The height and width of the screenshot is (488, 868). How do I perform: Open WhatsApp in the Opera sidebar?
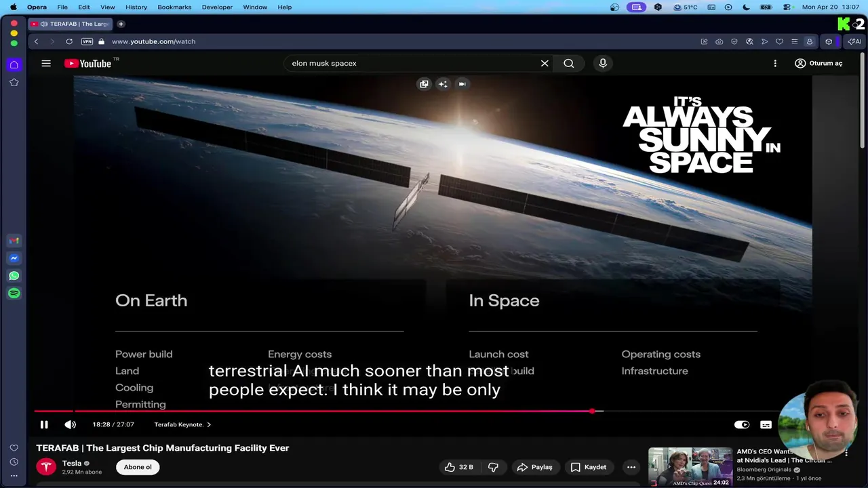tap(14, 276)
